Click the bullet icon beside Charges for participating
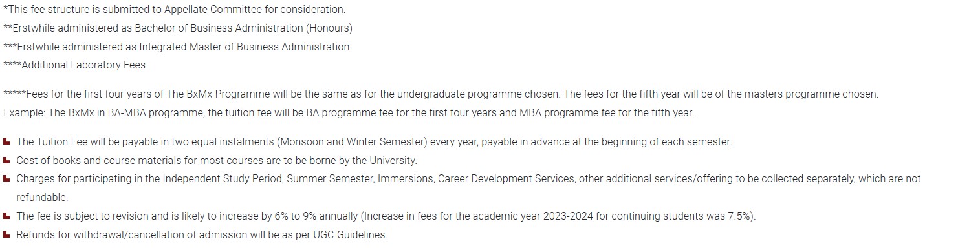The height and width of the screenshot is (250, 980). (6, 178)
